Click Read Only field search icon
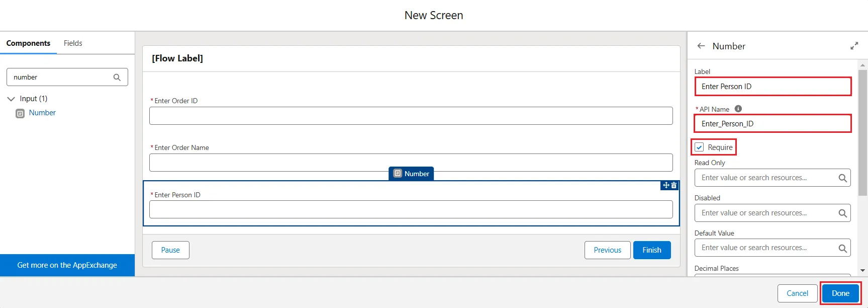This screenshot has height=308, width=868. pyautogui.click(x=842, y=178)
